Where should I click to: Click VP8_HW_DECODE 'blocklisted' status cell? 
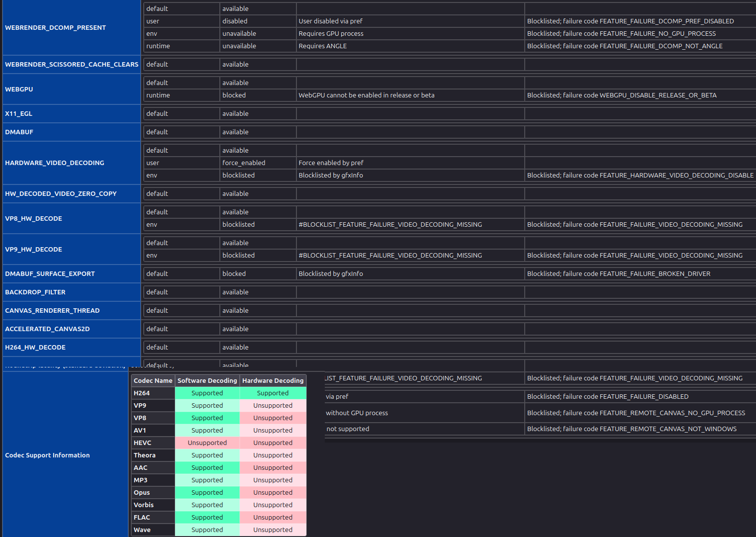258,224
